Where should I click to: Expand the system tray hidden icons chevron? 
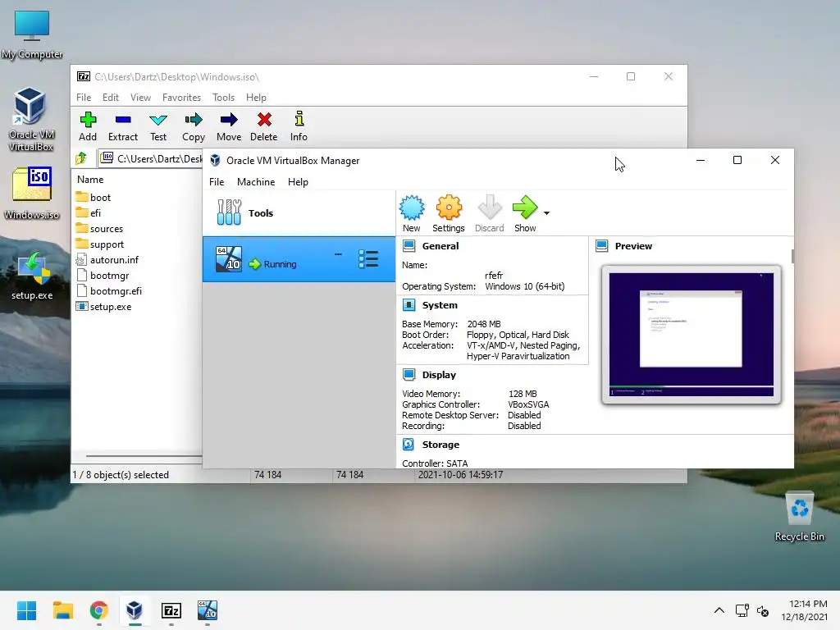(719, 610)
